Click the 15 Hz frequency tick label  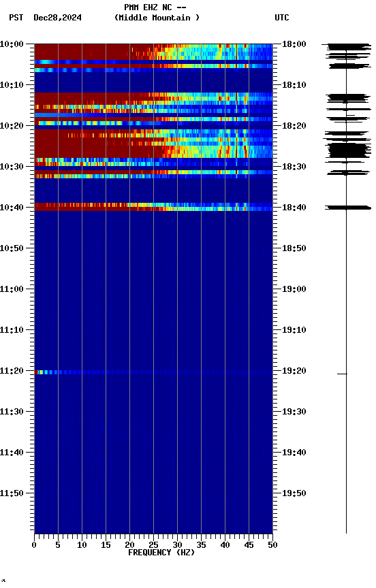point(106,545)
